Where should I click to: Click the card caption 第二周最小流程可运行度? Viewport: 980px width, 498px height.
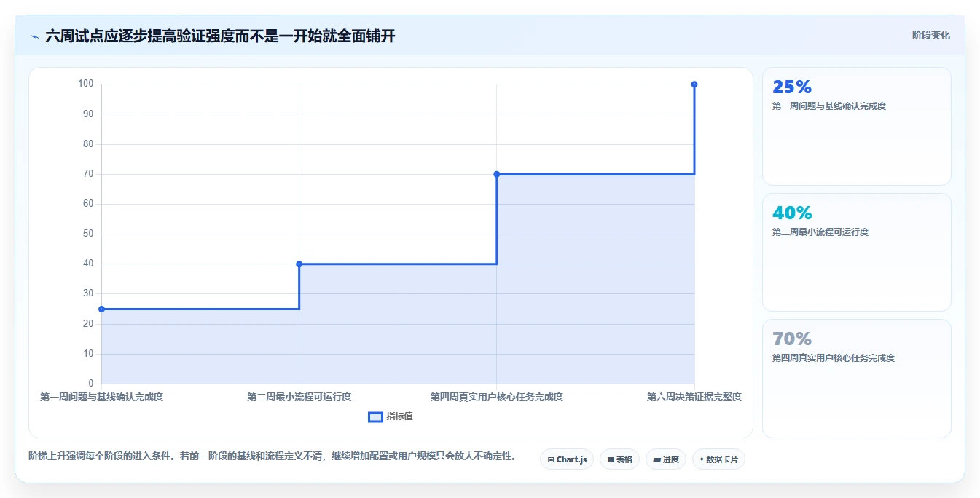click(820, 232)
